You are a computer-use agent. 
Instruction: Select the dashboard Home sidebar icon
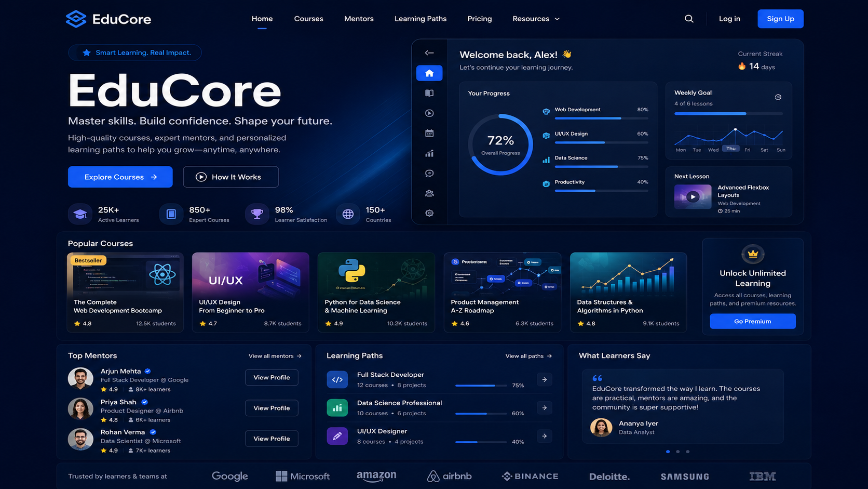point(429,73)
